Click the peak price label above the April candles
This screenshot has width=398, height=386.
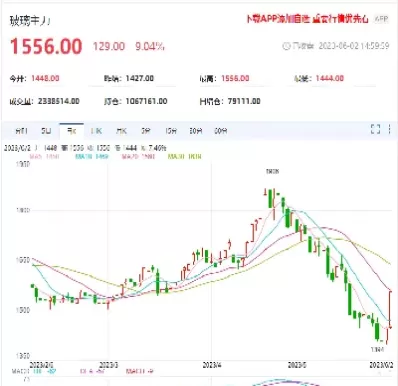[272, 171]
